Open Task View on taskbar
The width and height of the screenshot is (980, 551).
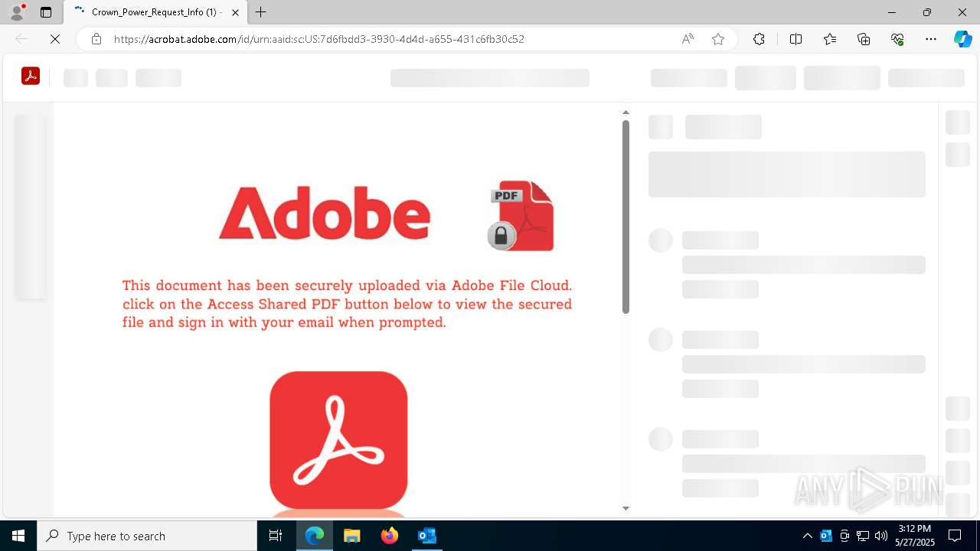tap(276, 536)
